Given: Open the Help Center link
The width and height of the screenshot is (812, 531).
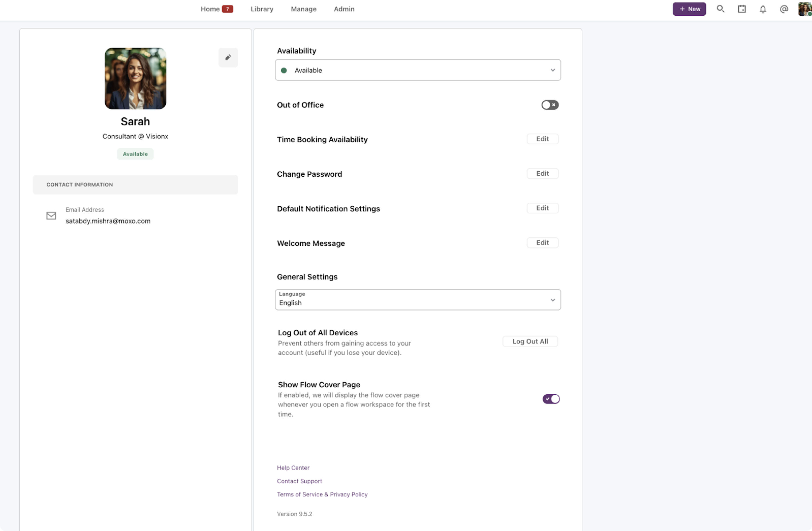Looking at the screenshot, I should pyautogui.click(x=293, y=467).
